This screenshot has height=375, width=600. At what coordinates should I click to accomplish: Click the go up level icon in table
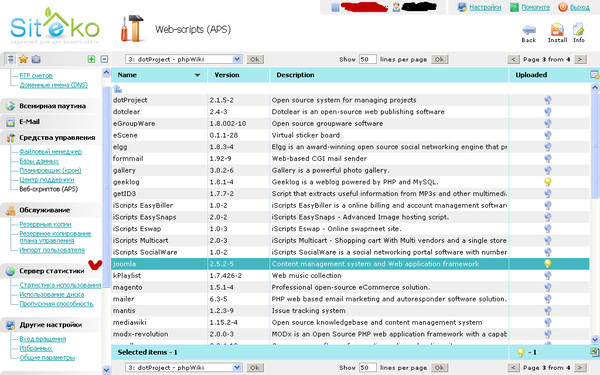[x=117, y=89]
